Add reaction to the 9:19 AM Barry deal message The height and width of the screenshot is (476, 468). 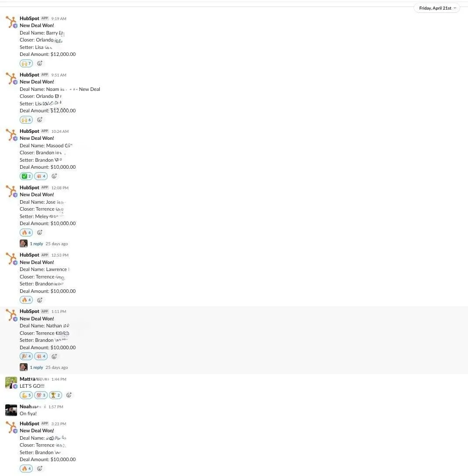(39, 63)
